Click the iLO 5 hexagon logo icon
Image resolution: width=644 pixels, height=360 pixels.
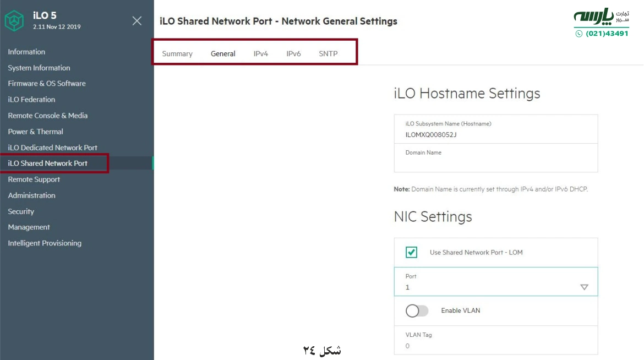pos(14,20)
